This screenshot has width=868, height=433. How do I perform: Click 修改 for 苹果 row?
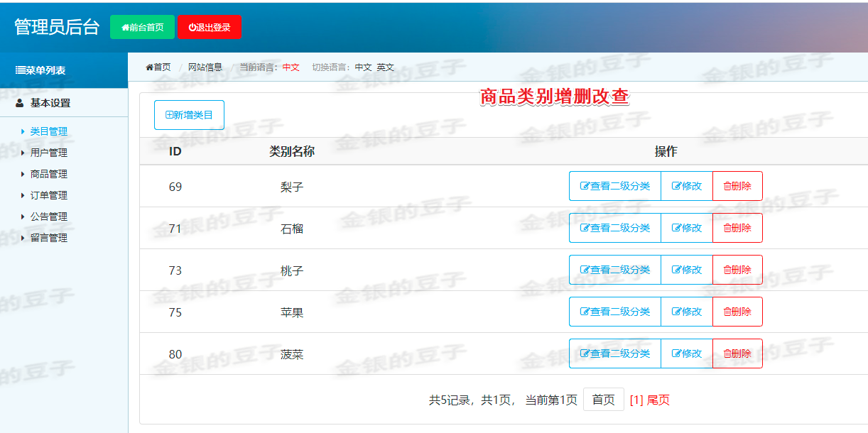click(x=687, y=312)
